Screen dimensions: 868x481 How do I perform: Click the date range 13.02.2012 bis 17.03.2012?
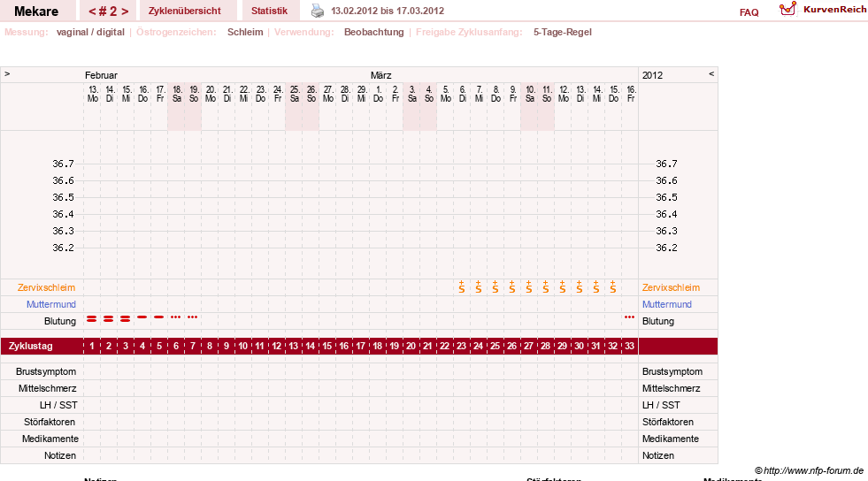pos(388,11)
